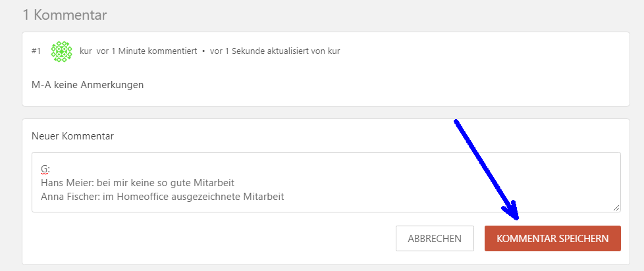Save with the KOMMENTAR SPEICHERN button
This screenshot has width=644, height=271.
552,239
